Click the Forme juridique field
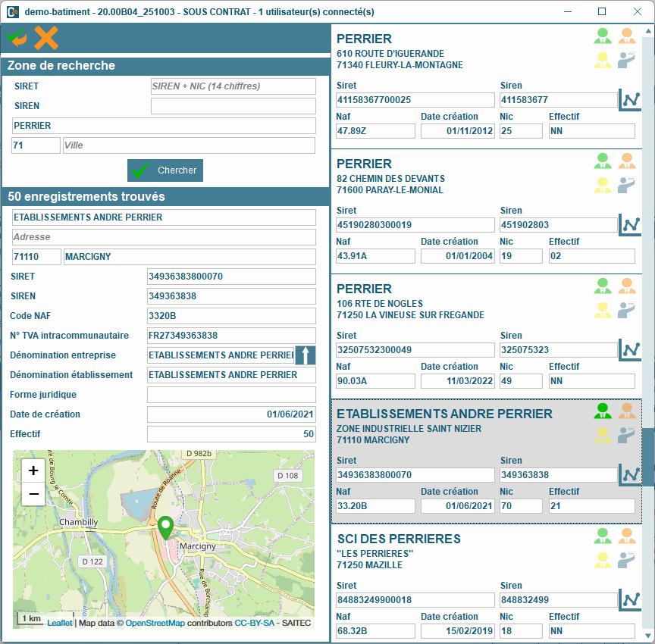This screenshot has width=655, height=644. (x=231, y=395)
